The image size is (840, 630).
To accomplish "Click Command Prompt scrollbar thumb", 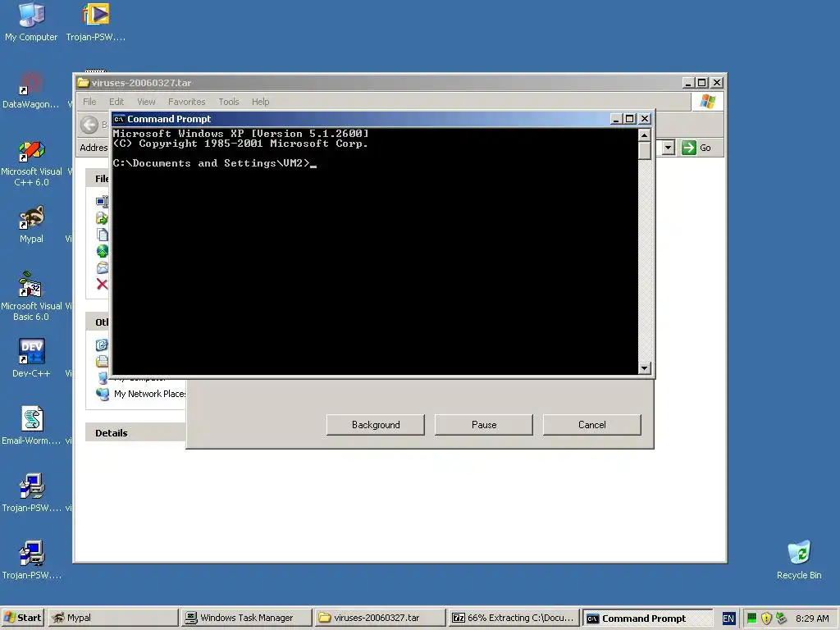I will pos(645,151).
